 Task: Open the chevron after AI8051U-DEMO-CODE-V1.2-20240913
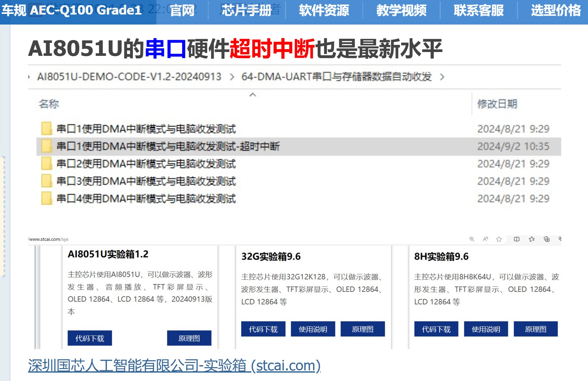(232, 77)
